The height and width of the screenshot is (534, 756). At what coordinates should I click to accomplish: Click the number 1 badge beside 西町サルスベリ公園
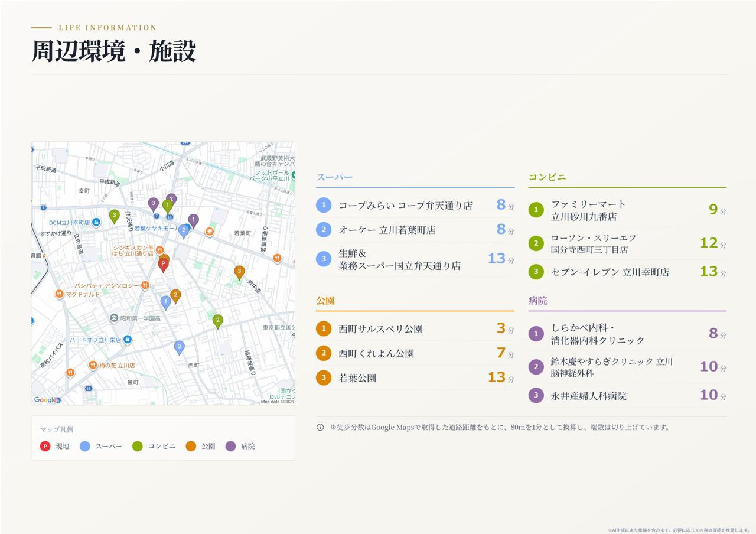324,328
